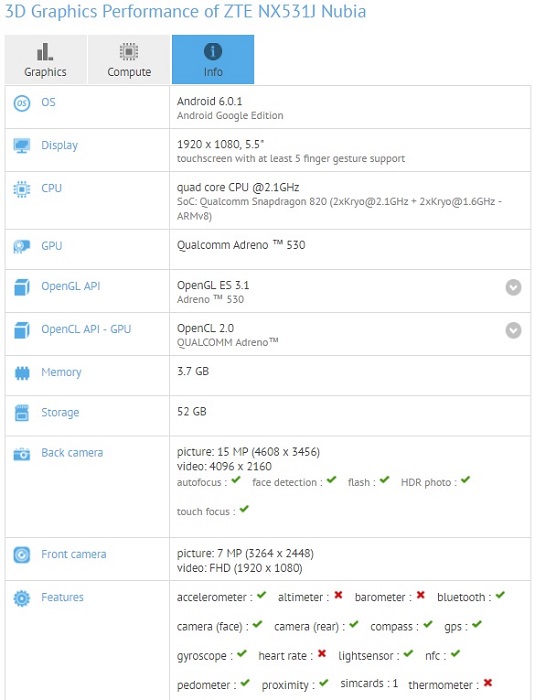Click the autofocus check mark
Screen dimensions: 535x700
[236, 480]
